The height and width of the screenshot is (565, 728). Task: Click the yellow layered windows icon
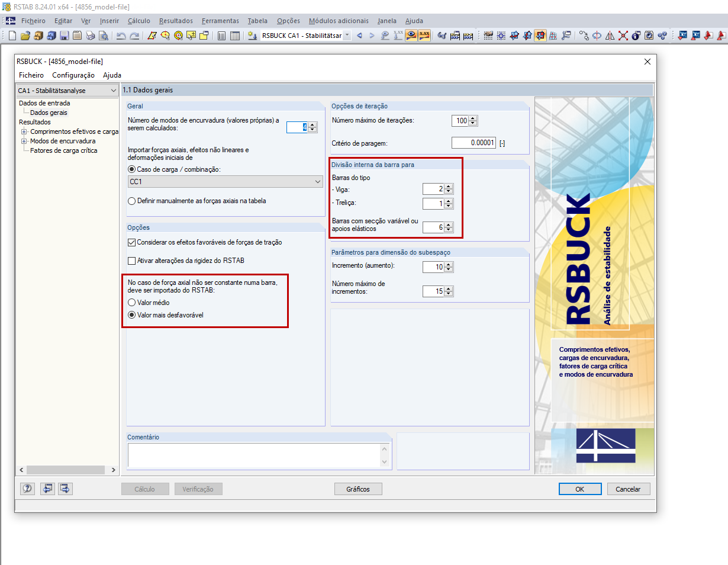click(204, 36)
